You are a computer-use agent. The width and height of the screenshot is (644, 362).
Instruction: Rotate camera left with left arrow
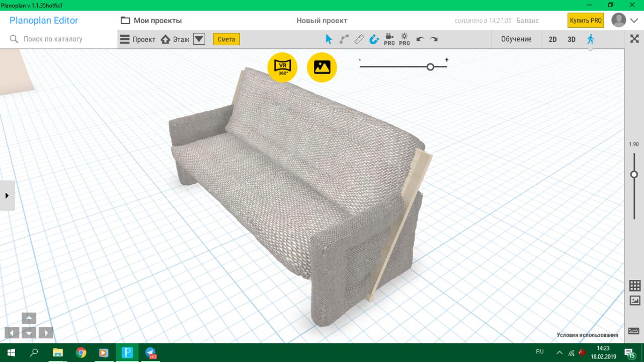pos(12,333)
